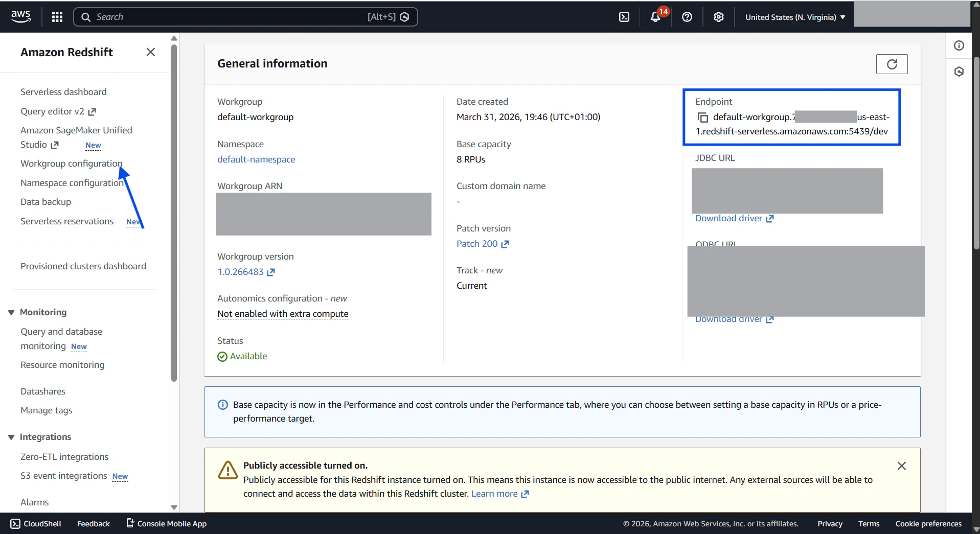Screen dimensions: 980x534
Task: Open CloudShell in the footer
Action: click(x=36, y=524)
